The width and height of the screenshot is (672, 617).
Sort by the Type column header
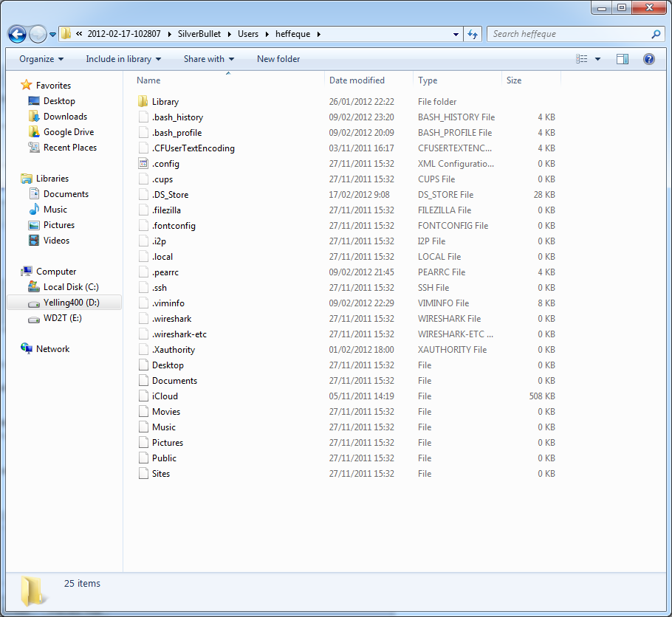(428, 80)
